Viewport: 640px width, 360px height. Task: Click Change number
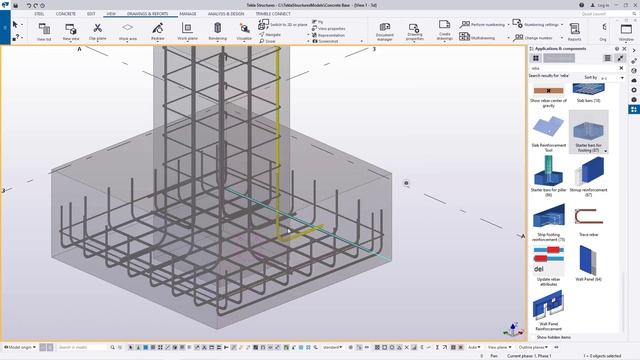(x=533, y=38)
